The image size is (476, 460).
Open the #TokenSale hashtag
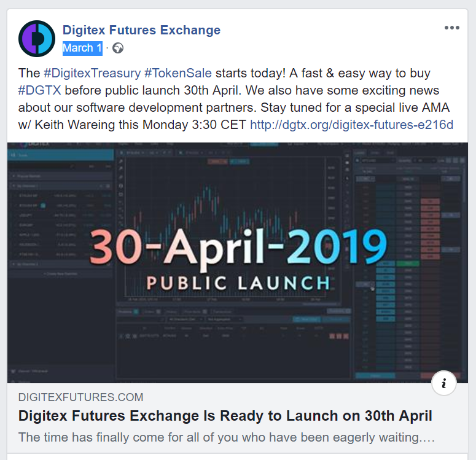(x=178, y=73)
